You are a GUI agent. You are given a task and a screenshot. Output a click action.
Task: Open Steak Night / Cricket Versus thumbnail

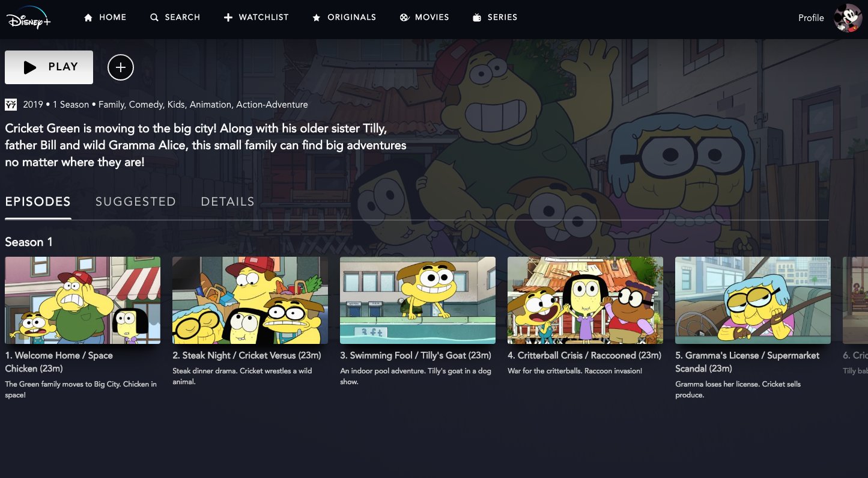point(250,301)
